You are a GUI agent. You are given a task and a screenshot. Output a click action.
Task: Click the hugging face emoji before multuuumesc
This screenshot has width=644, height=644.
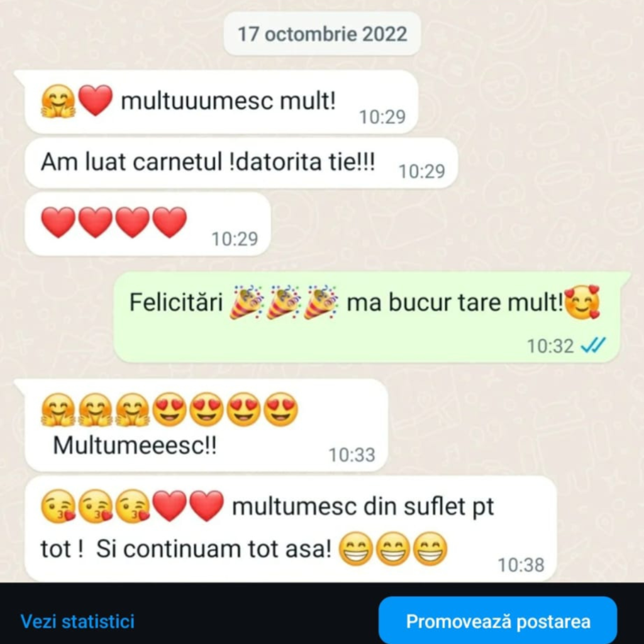pos(58,101)
